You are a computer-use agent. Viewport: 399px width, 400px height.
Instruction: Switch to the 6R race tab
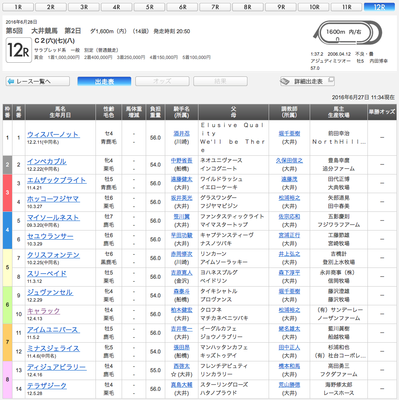(x=182, y=7)
